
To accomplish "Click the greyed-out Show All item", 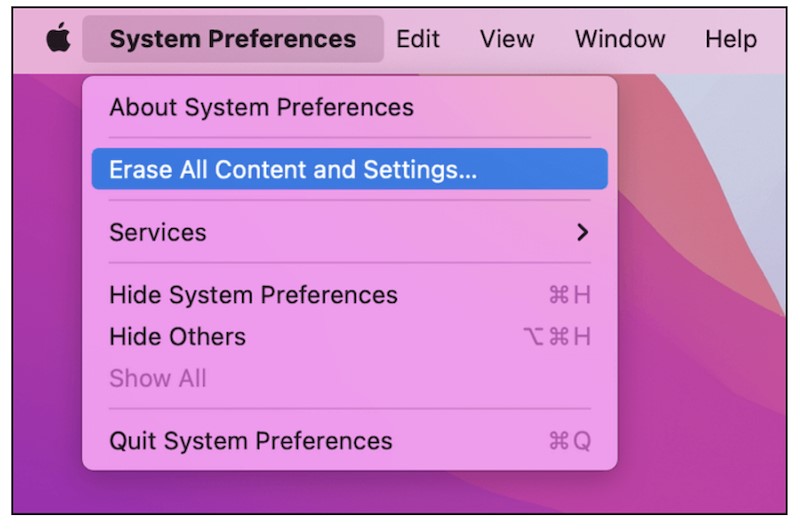I will coord(157,379).
